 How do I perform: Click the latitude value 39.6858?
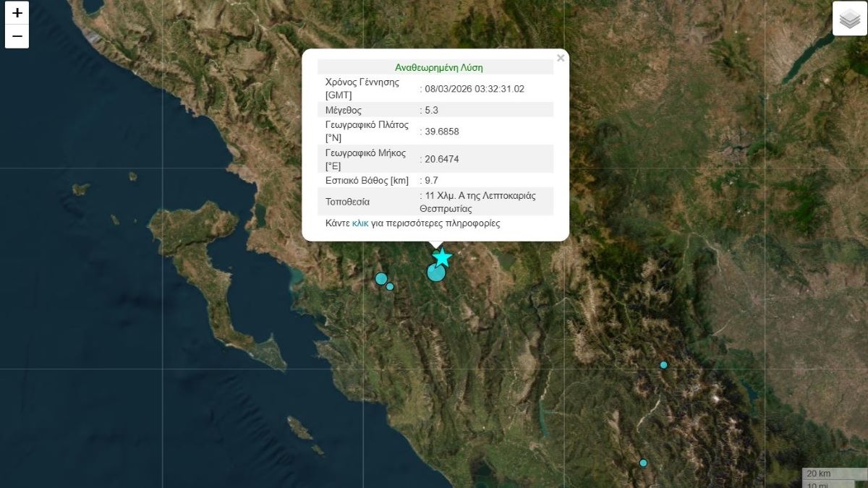[443, 131]
